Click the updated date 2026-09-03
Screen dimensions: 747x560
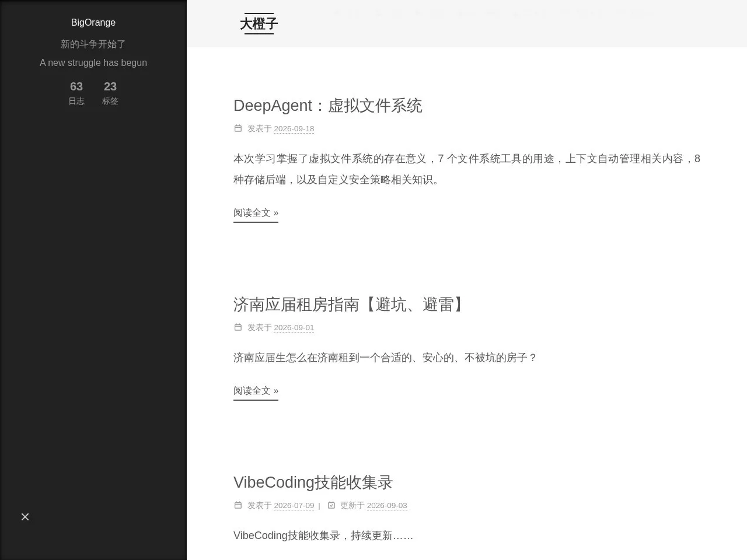(x=387, y=506)
